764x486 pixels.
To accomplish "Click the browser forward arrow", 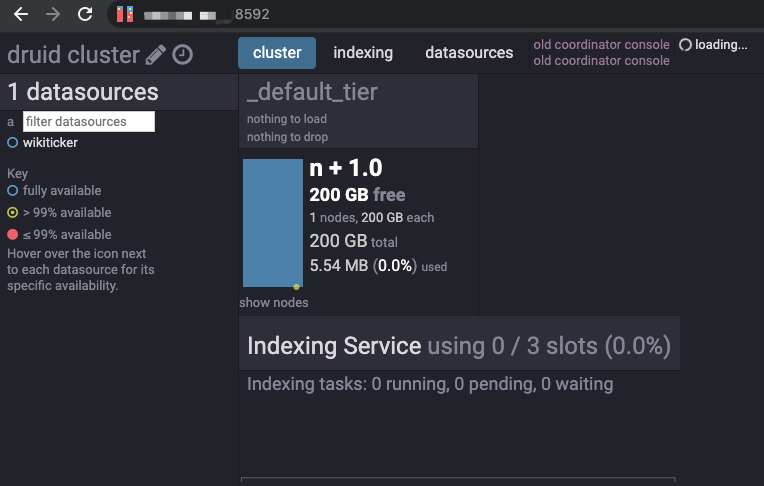I will 53,14.
